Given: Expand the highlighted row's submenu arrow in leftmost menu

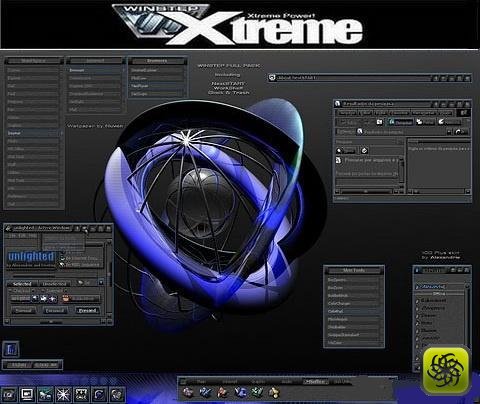Looking at the screenshot, I should 61,133.
